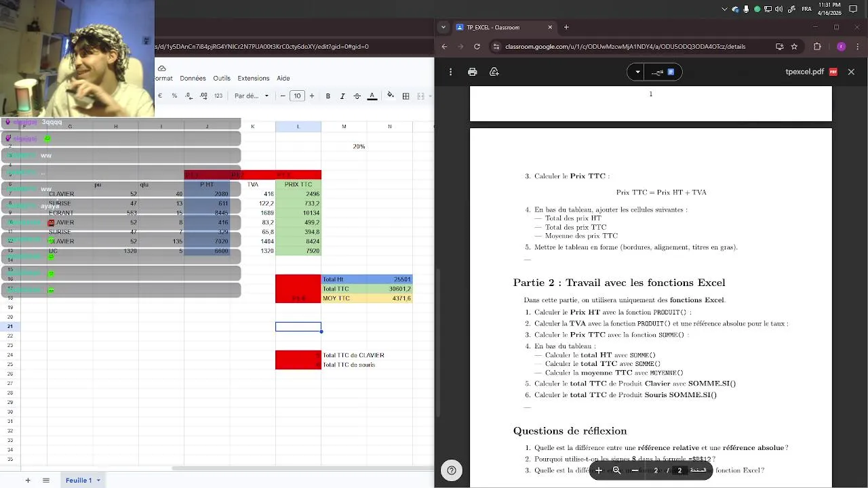The image size is (868, 488).
Task: Open the clock showing 11:31 PM
Action: (x=829, y=9)
